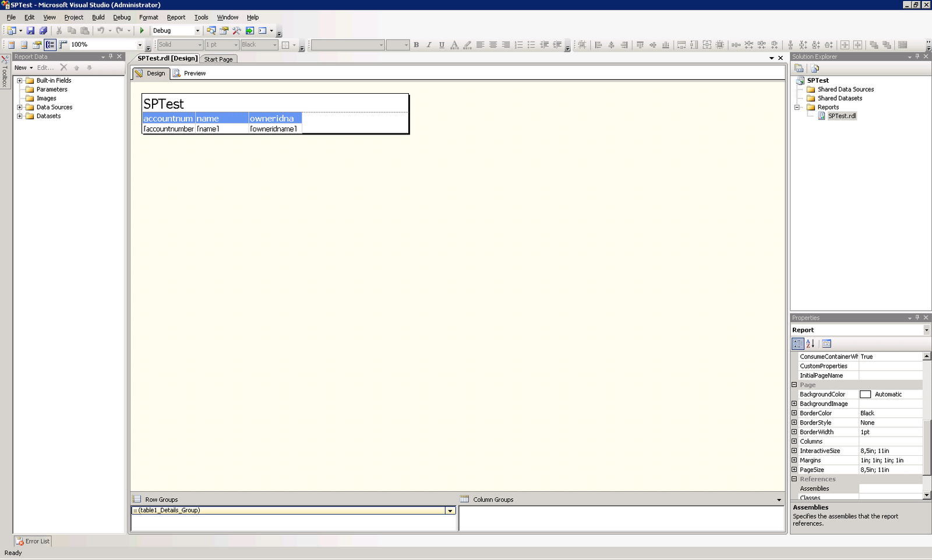Click the Save floppy disk icon

click(30, 30)
